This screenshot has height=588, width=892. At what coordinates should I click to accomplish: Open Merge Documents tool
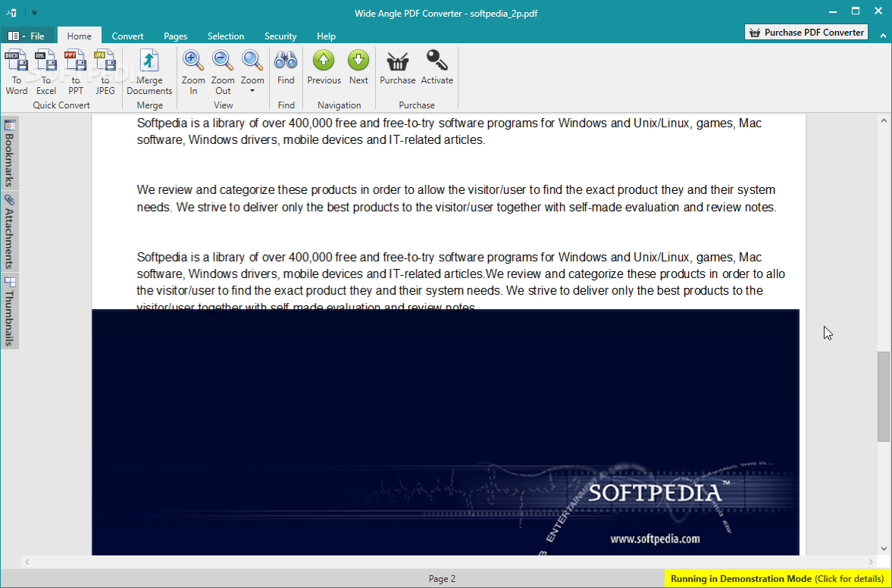(x=149, y=72)
